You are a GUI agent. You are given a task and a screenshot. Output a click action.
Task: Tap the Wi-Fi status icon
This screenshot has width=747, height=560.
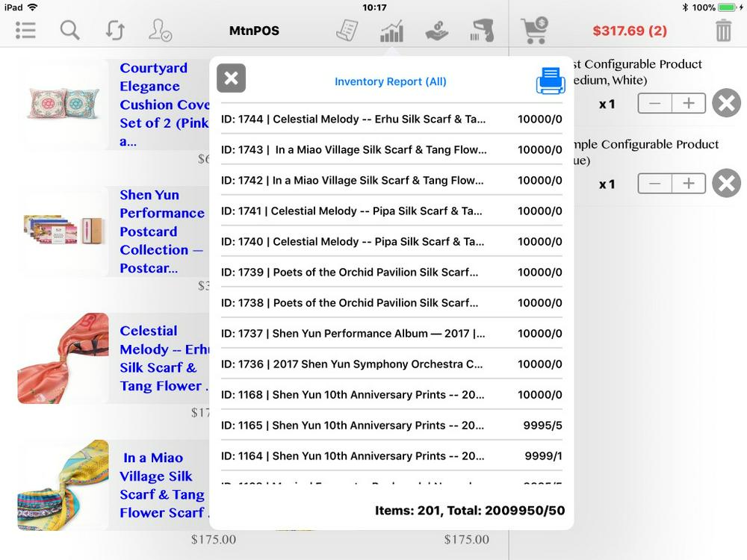pyautogui.click(x=32, y=7)
